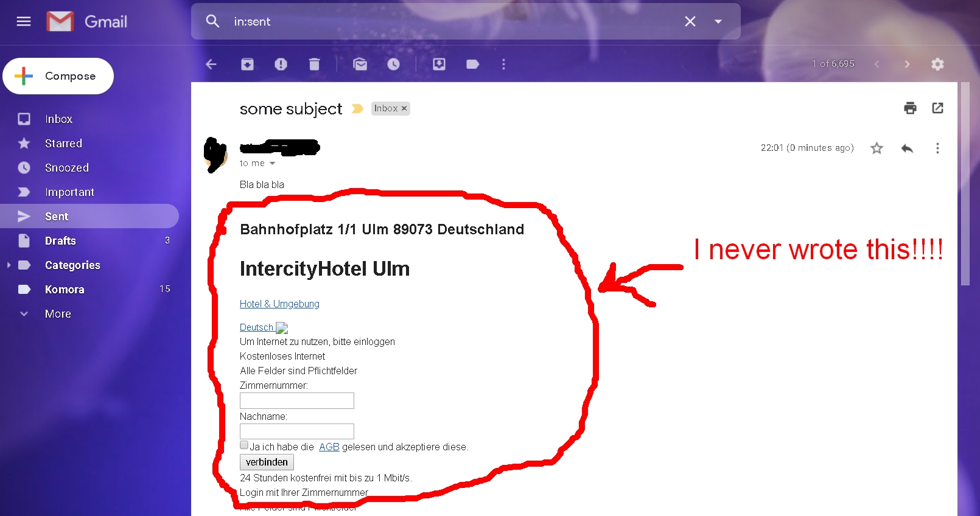
Task: Open the Labels icon in toolbar
Action: click(x=472, y=64)
